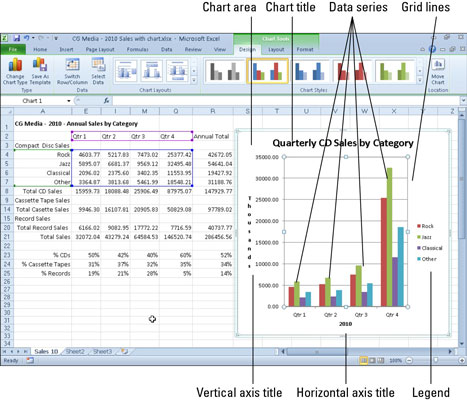This screenshot has width=467, height=400.
Task: Open Excel Help question mark icon
Action: tap(432, 49)
